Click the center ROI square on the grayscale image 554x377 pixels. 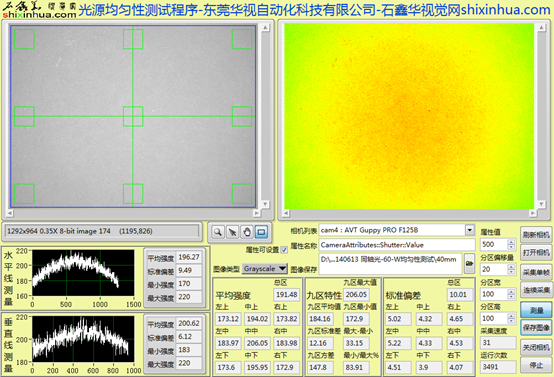(x=133, y=116)
